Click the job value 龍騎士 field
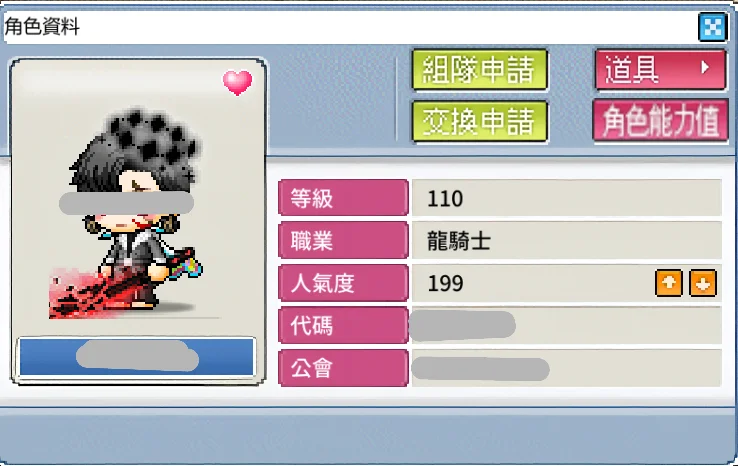Viewport: 738px width, 466px height. click(567, 241)
